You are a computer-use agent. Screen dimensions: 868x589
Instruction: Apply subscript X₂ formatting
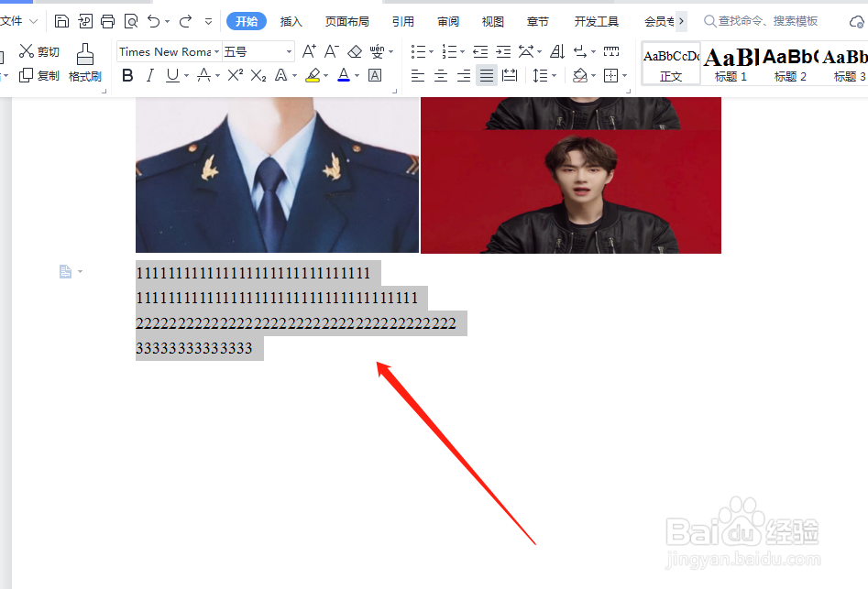tap(258, 75)
